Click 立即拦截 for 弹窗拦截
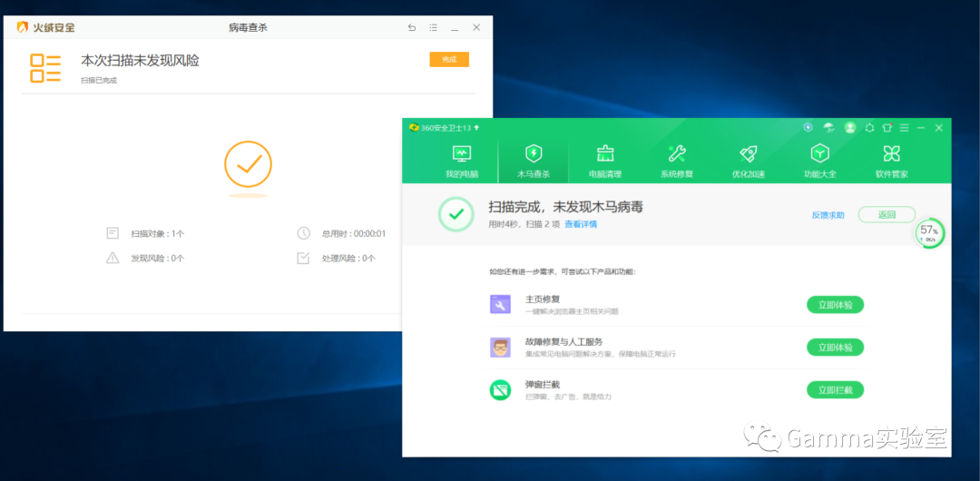This screenshot has width=980, height=481. tap(835, 389)
